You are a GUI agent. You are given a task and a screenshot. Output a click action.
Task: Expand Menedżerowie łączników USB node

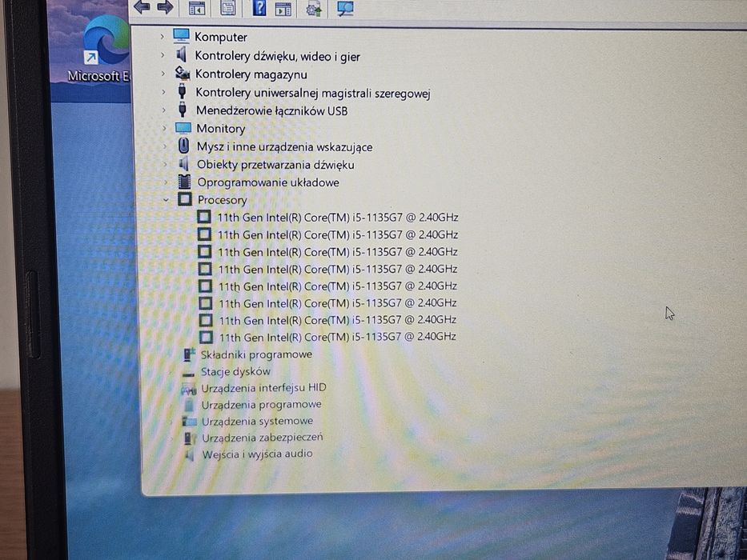click(164, 110)
